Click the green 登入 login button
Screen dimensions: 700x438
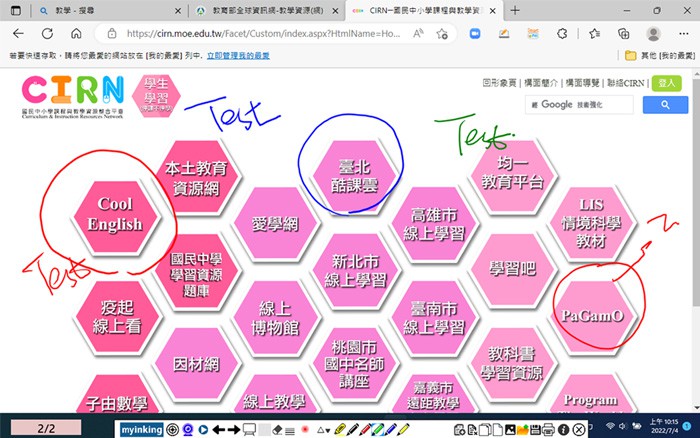[x=665, y=83]
